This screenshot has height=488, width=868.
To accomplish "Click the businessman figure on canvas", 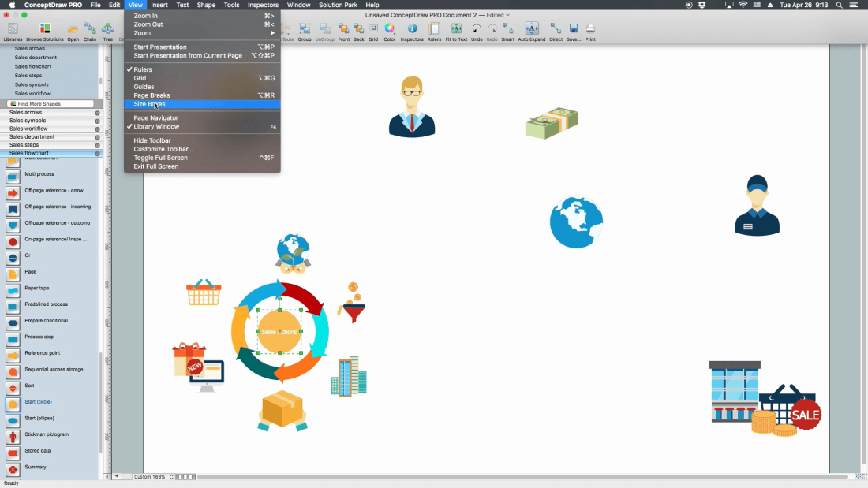I will tap(412, 106).
